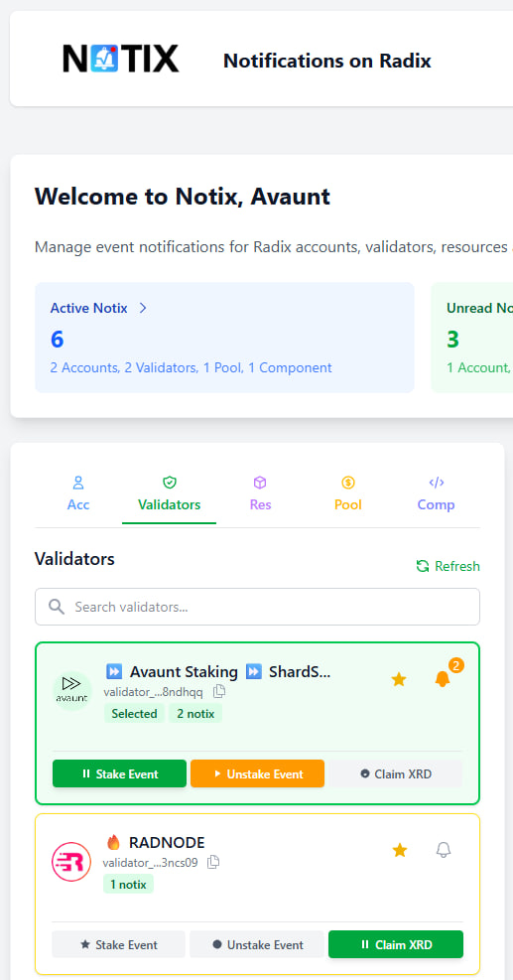Enable RADNODE Stake Event notix
513x980 pixels.
coord(119,944)
